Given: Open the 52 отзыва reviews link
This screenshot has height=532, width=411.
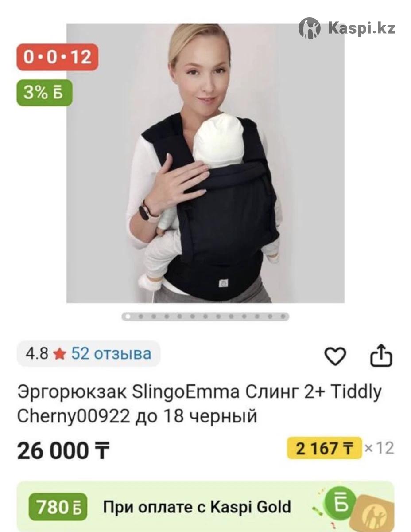Looking at the screenshot, I should tap(111, 354).
